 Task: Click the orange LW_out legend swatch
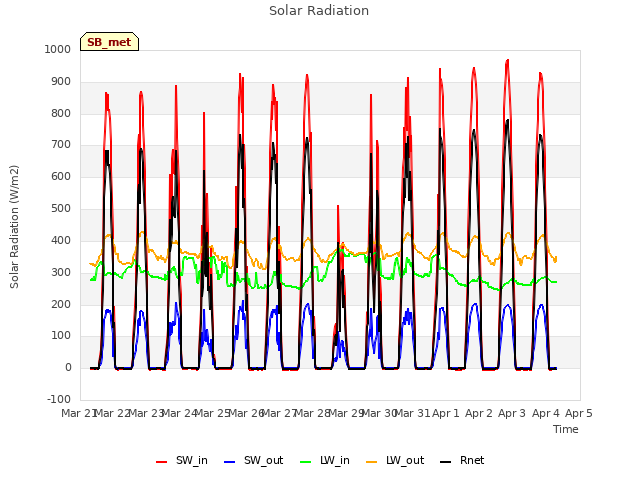tap(372, 462)
